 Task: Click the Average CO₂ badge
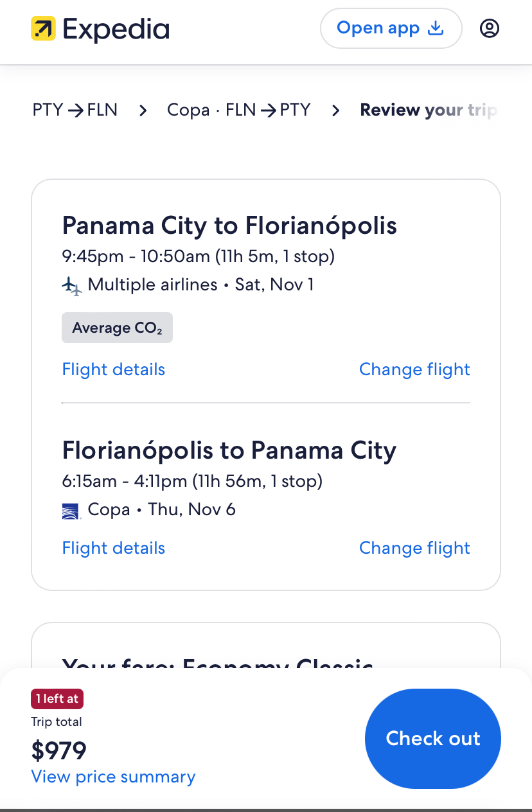(x=118, y=328)
